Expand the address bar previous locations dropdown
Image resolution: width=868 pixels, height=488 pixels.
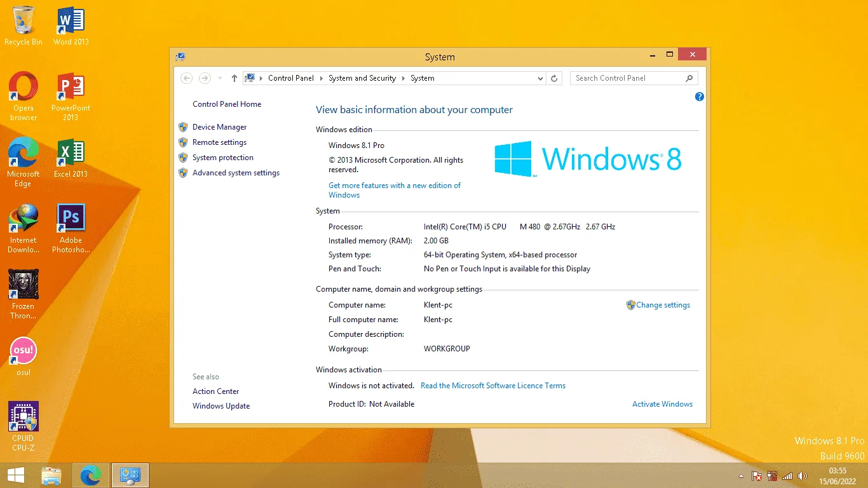tap(541, 78)
